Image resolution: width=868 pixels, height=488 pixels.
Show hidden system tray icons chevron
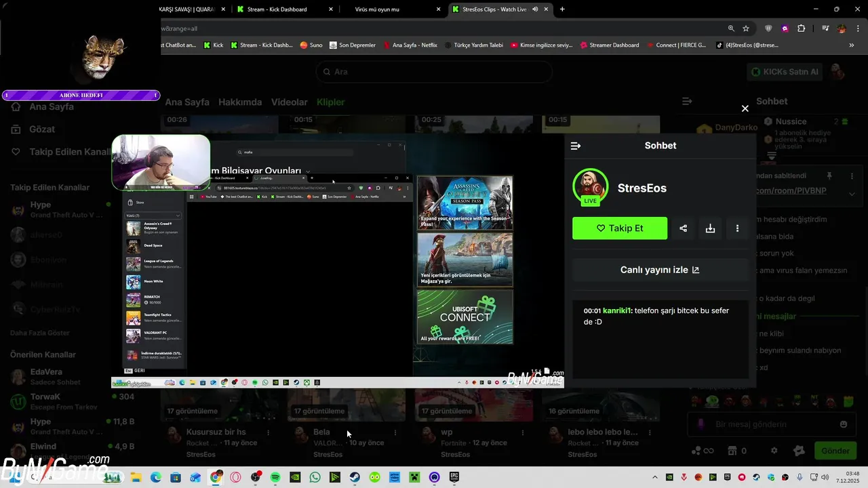655,477
